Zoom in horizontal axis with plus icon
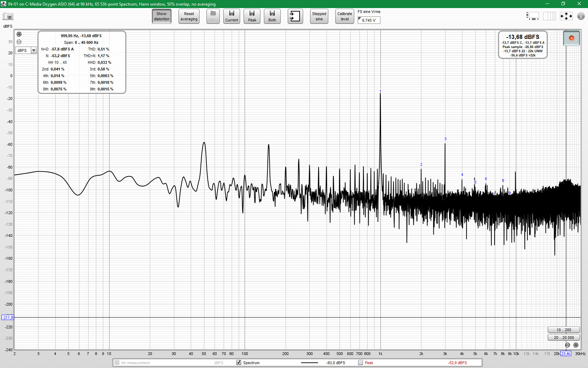This screenshot has width=588, height=368. pyautogui.click(x=576, y=345)
